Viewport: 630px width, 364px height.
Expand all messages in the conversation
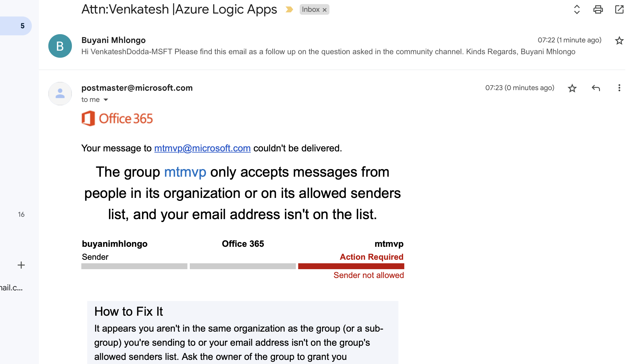point(577,9)
